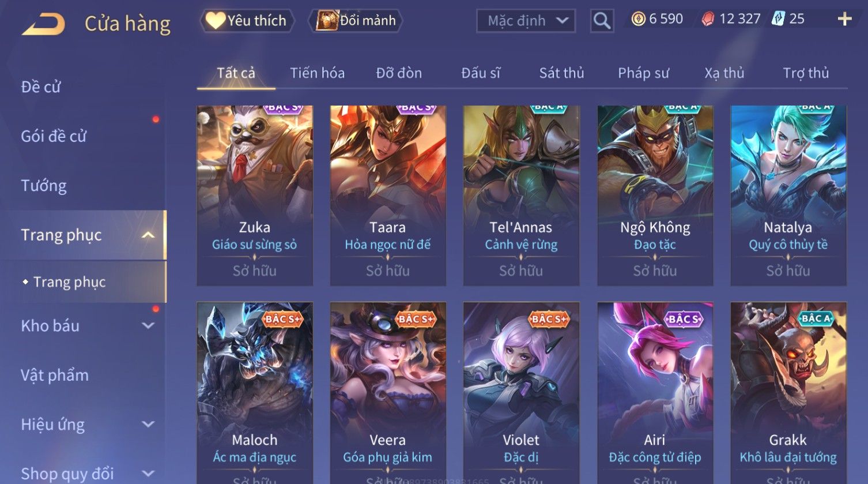Tap the plus icon to add currency
The width and height of the screenshot is (868, 484).
click(x=844, y=20)
